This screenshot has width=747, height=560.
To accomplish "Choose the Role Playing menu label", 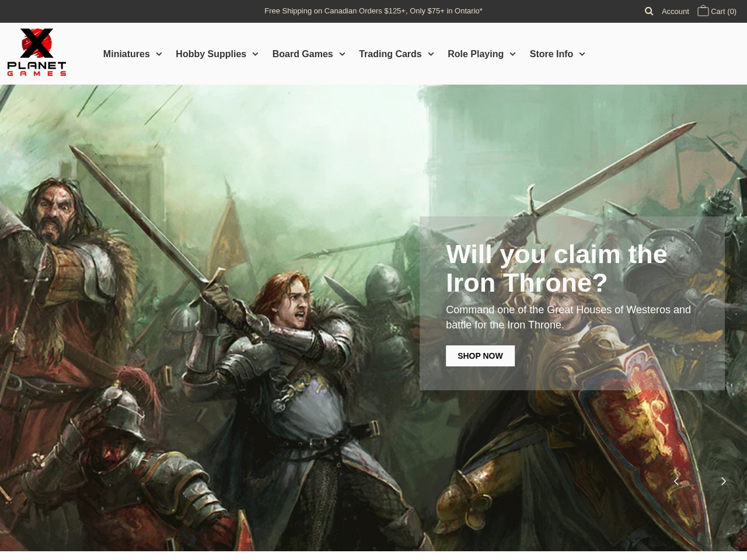I will (x=475, y=54).
